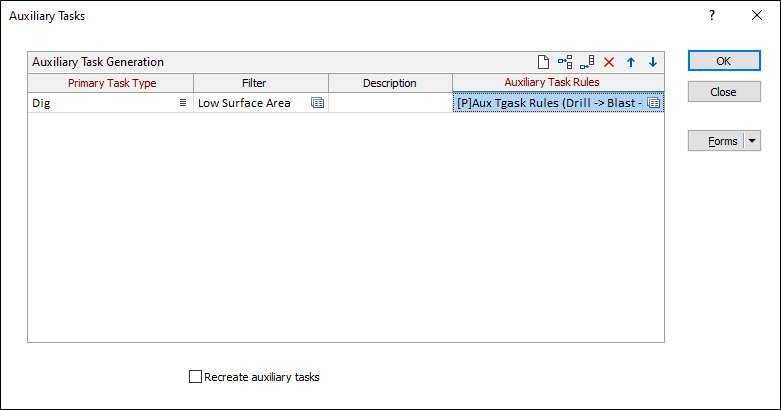Click the append row icon in grid toolbar

pyautogui.click(x=587, y=62)
